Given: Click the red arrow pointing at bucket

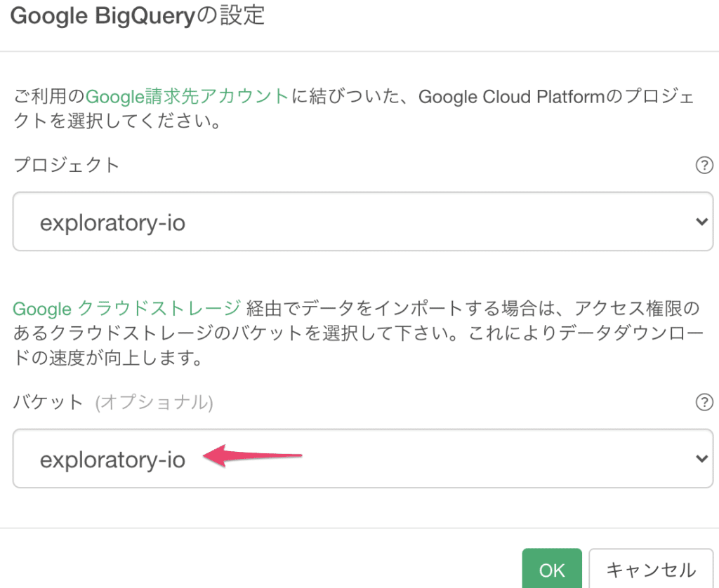Looking at the screenshot, I should (x=251, y=457).
